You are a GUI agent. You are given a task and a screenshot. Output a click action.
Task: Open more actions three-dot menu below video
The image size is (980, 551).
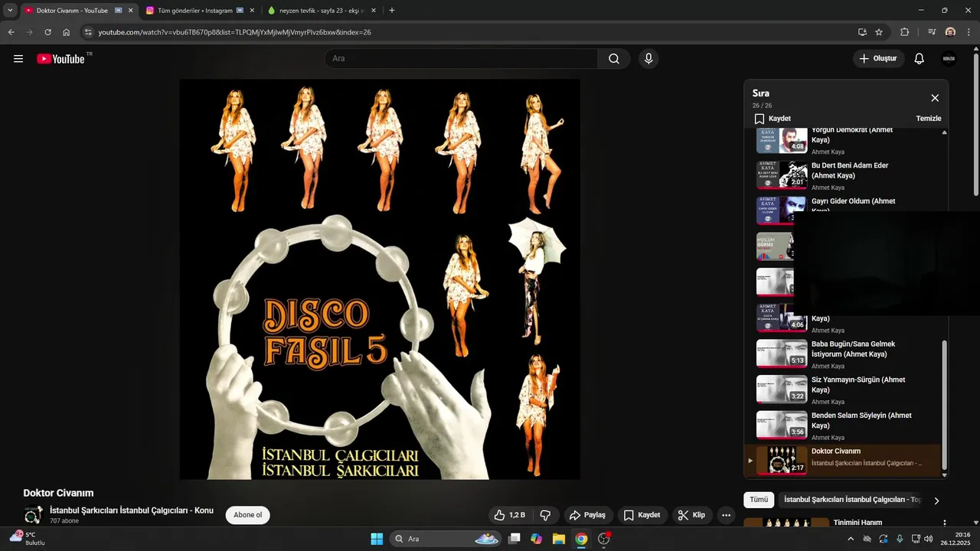(727, 515)
